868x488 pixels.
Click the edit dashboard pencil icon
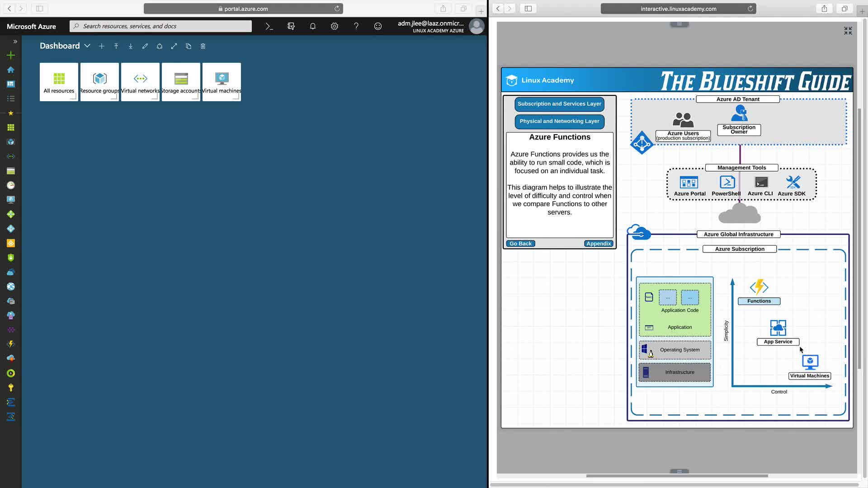(x=145, y=46)
